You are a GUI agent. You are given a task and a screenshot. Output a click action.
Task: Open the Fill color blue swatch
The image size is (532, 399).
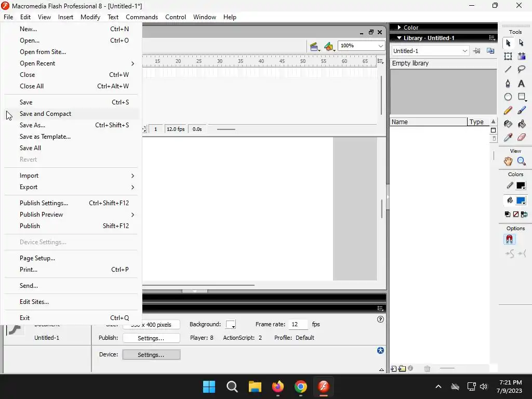point(521,201)
